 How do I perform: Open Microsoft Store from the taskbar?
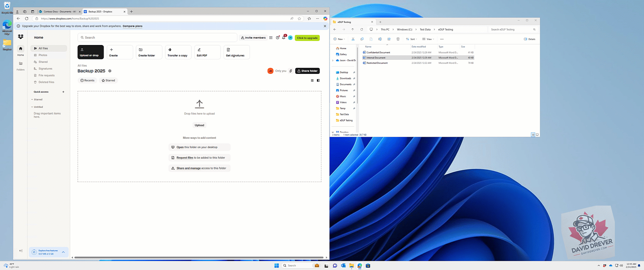click(x=368, y=265)
